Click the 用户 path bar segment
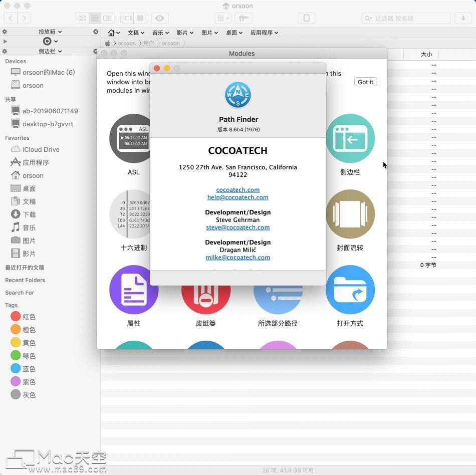Screen dimensions: 476x475 click(x=149, y=44)
